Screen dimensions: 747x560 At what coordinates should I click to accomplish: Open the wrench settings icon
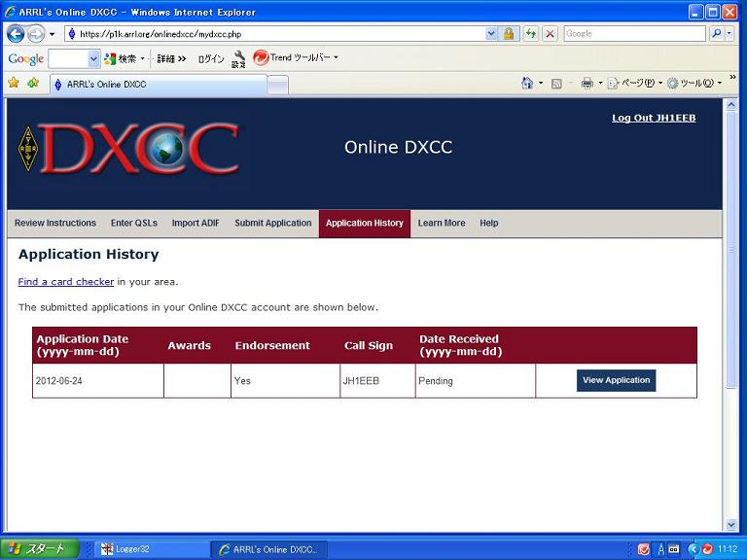[x=238, y=59]
